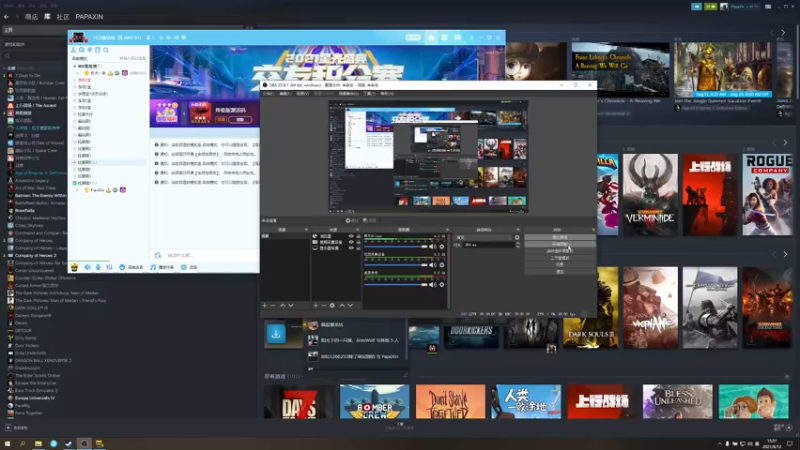
Task: Open File Explorer from the taskbar
Action: [38, 444]
